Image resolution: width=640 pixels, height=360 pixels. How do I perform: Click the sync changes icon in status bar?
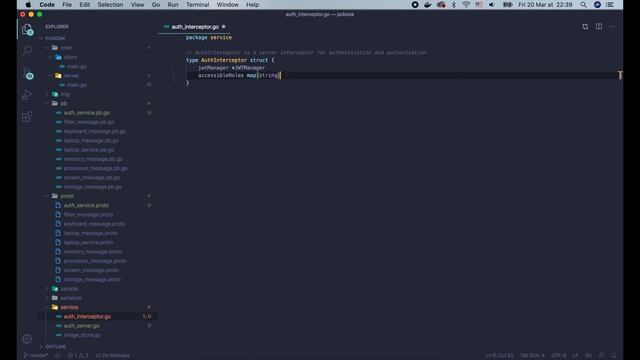[x=58, y=356]
